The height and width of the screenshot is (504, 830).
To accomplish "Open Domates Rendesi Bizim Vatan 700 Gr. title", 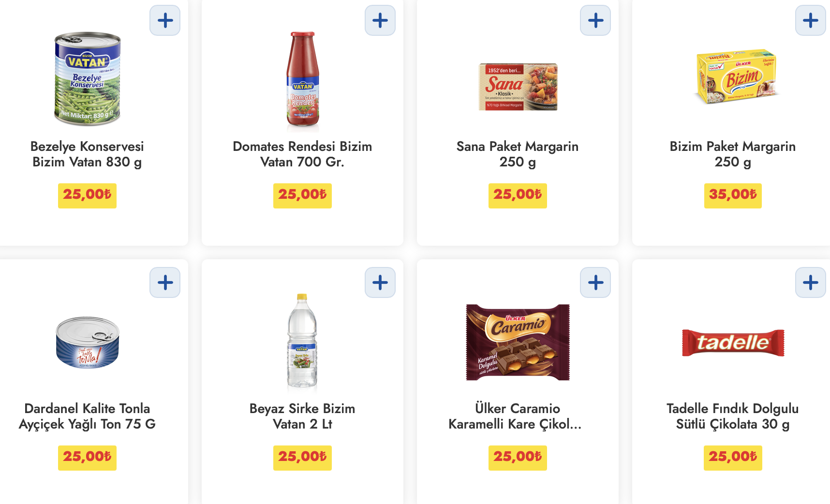I will click(302, 154).
